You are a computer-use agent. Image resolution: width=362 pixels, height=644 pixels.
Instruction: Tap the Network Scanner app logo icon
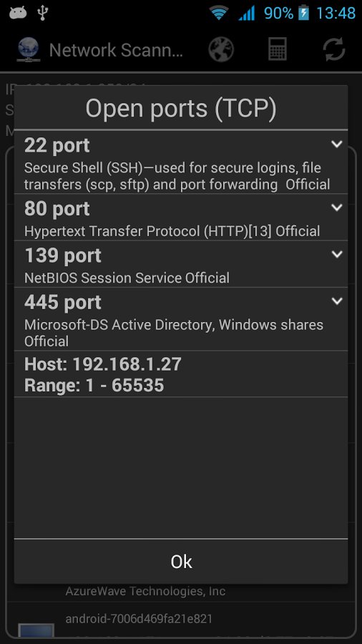pos(28,49)
